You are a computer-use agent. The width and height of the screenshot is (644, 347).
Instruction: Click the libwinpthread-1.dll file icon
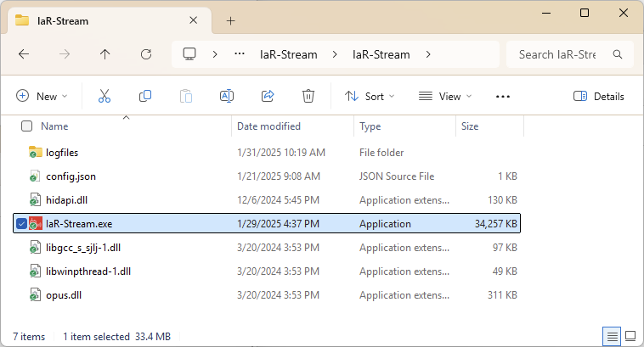pyautogui.click(x=35, y=271)
